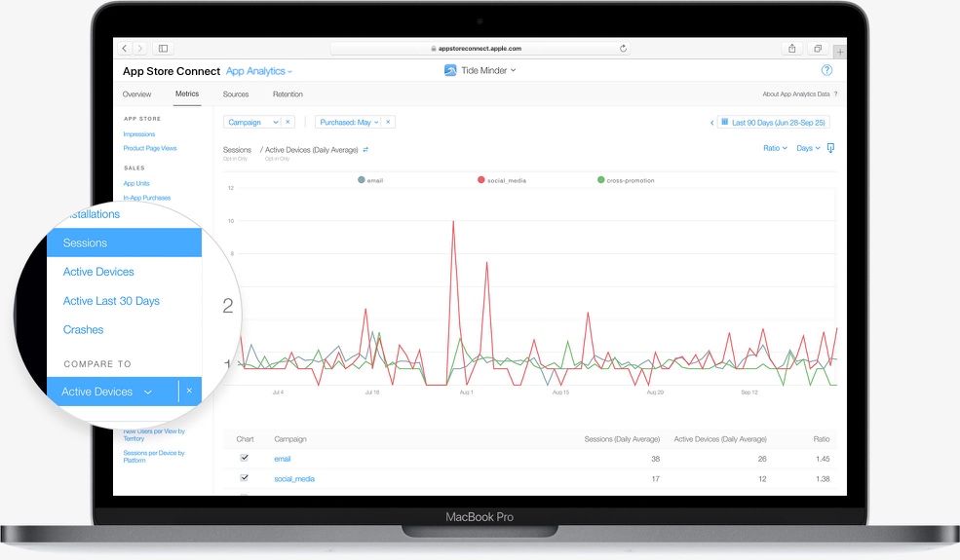Go to the previous date range arrow
Image resolution: width=960 pixels, height=560 pixels.
point(711,123)
